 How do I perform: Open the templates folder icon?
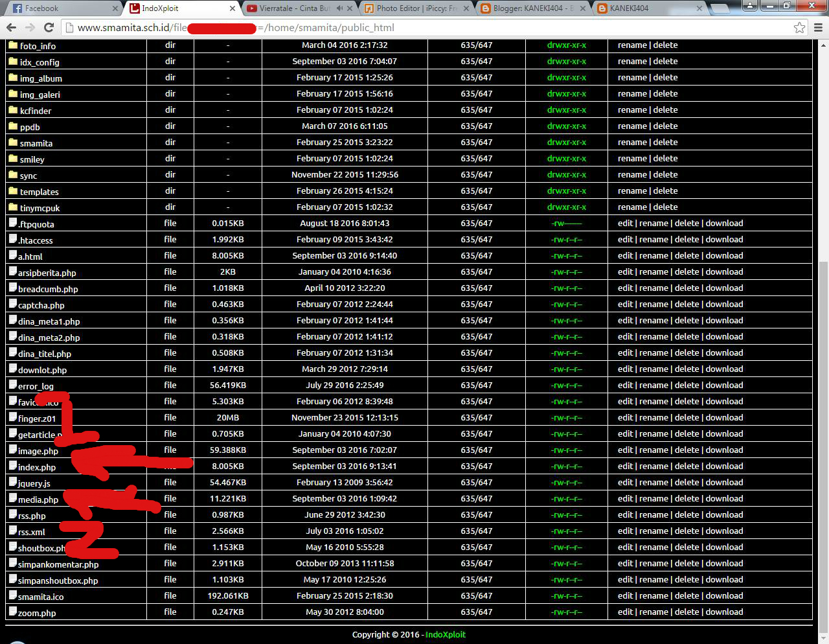point(13,190)
